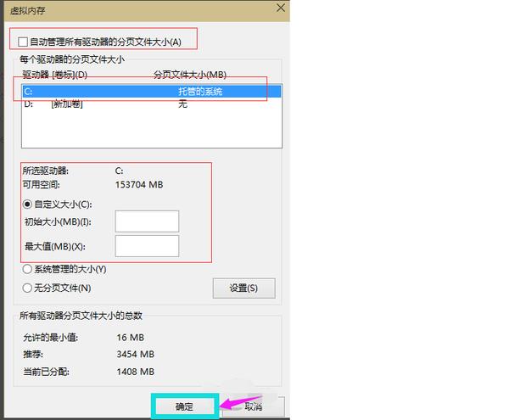This screenshot has height=420, width=526.
Task: Enable the 无分页文件(N) radio option
Action: [28, 288]
